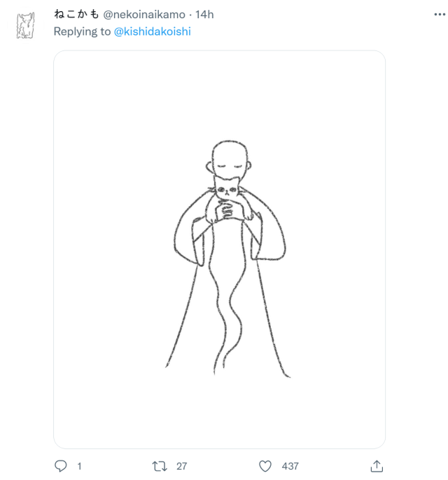Image resolution: width=448 pixels, height=480 pixels.
Task: Click the reply speech bubble icon
Action: (59, 466)
